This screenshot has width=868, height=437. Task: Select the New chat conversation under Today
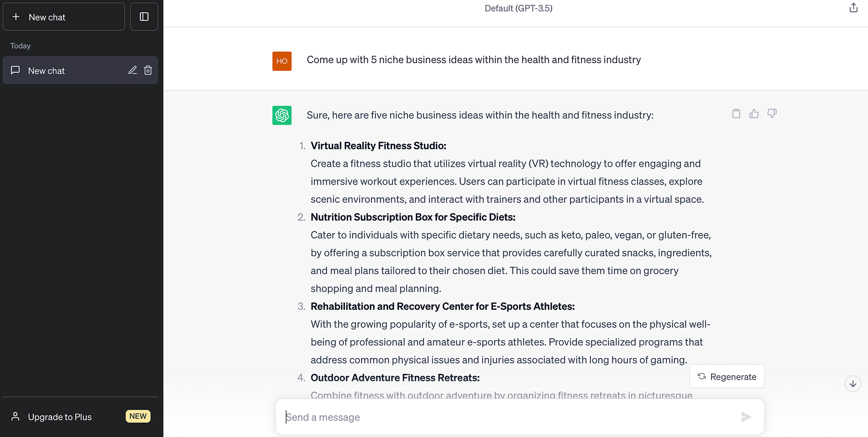pos(58,70)
